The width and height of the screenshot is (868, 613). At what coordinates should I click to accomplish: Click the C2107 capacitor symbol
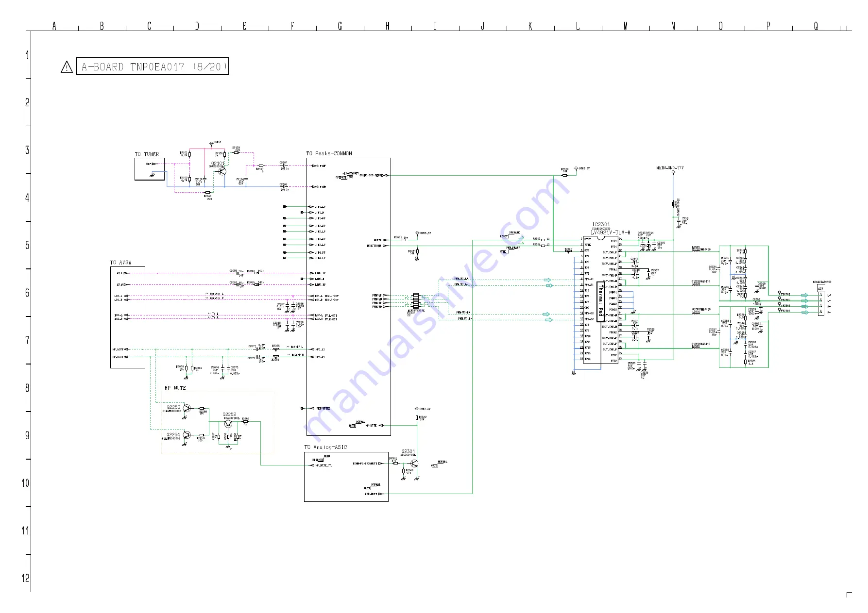(x=285, y=166)
